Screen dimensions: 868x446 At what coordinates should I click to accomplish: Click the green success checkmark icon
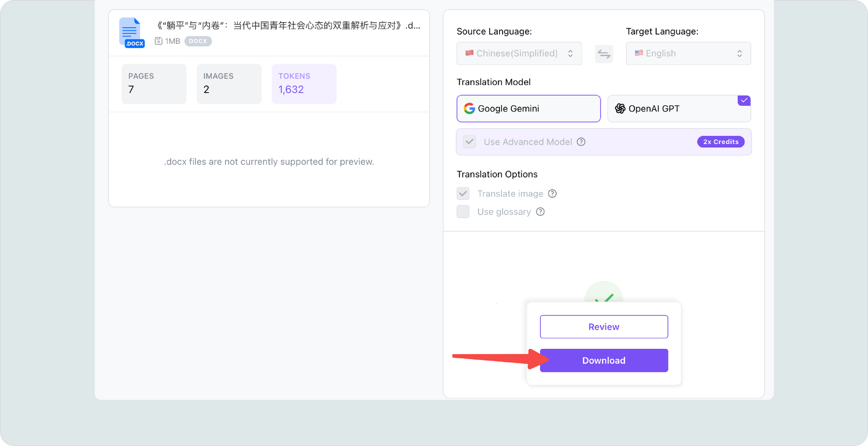click(x=604, y=295)
